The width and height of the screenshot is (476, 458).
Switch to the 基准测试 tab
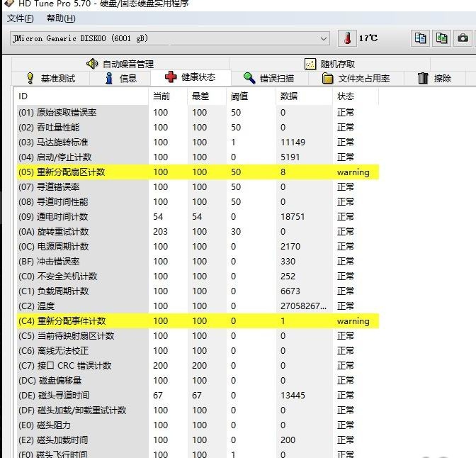point(50,78)
